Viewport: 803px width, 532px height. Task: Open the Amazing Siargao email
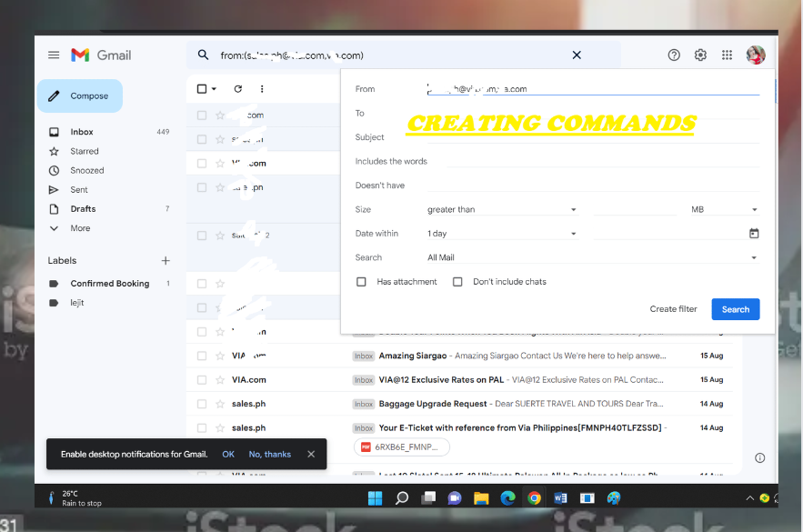459,356
